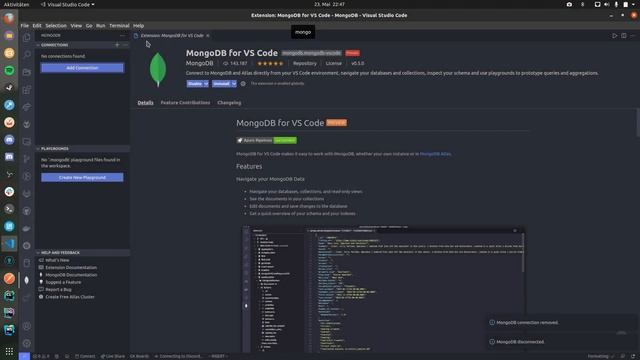The height and width of the screenshot is (360, 640).
Task: Select Report a Bug item
Action: [x=58, y=290]
